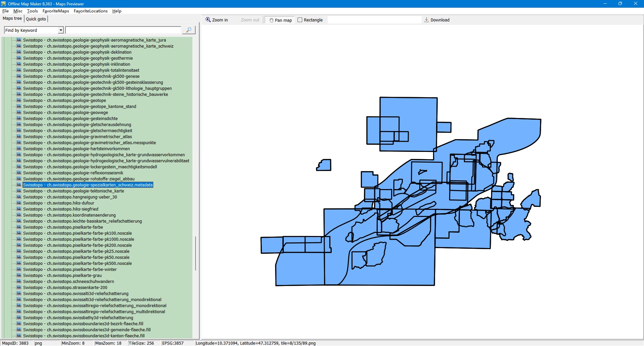Click the map icon beside pixelkarte-grau
This screenshot has width=644, height=346.
(19, 276)
